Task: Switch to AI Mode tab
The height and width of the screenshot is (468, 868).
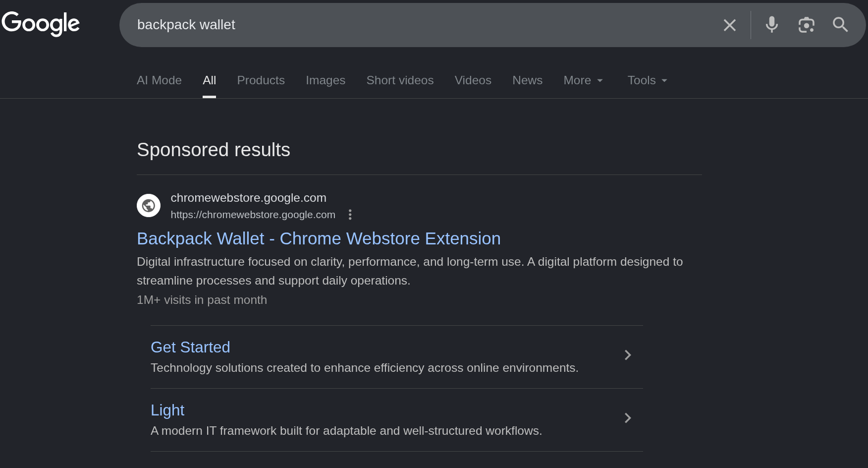Action: point(159,80)
